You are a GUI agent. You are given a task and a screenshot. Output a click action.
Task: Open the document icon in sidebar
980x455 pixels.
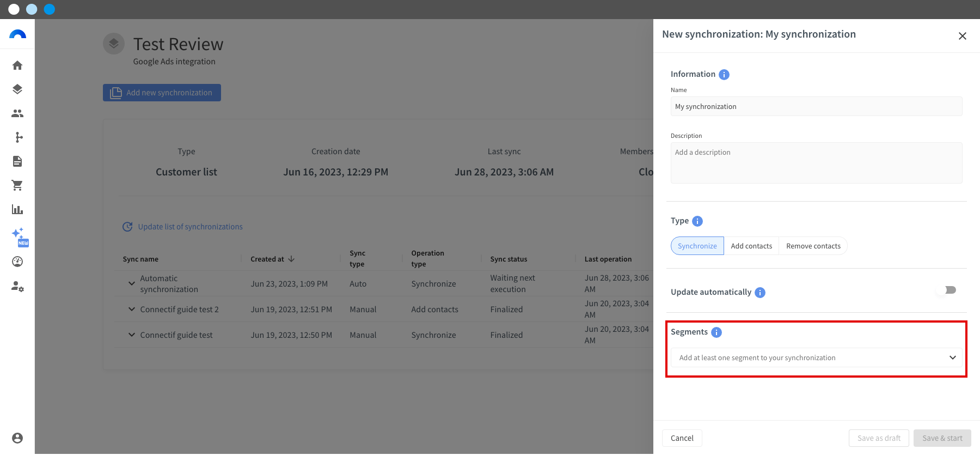[x=17, y=161]
